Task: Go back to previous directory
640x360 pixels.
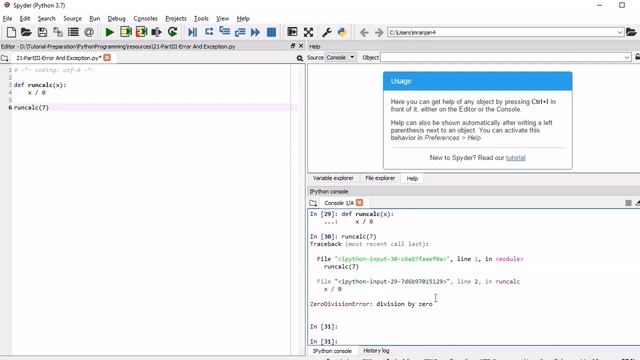Action: (364, 32)
